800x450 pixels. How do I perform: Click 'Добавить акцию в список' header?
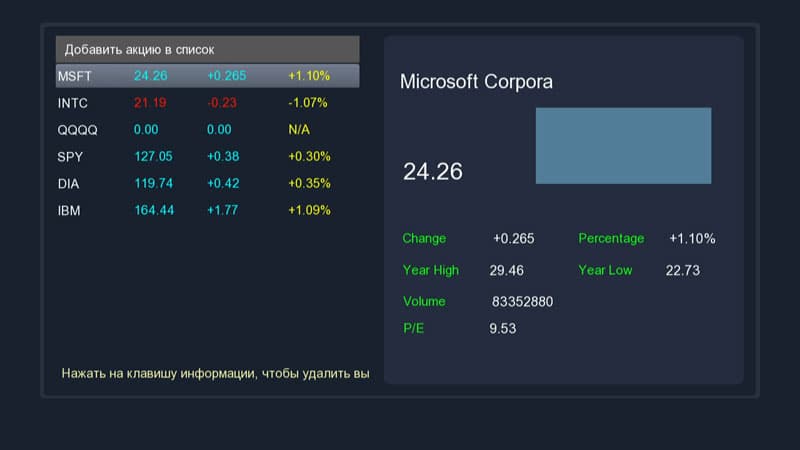click(x=207, y=49)
